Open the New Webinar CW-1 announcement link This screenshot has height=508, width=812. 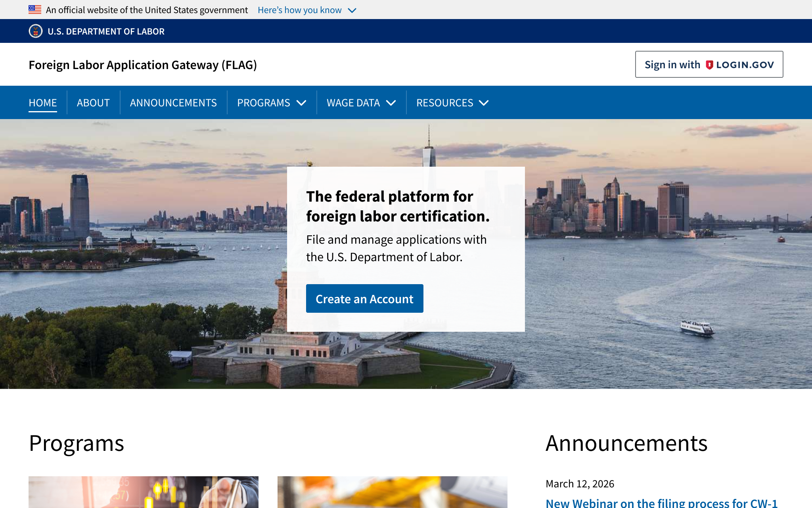(662, 502)
